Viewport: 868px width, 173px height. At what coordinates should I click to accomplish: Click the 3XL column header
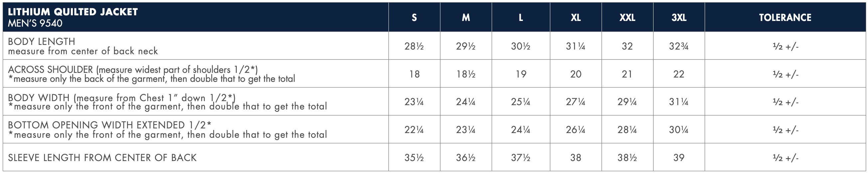(x=679, y=18)
